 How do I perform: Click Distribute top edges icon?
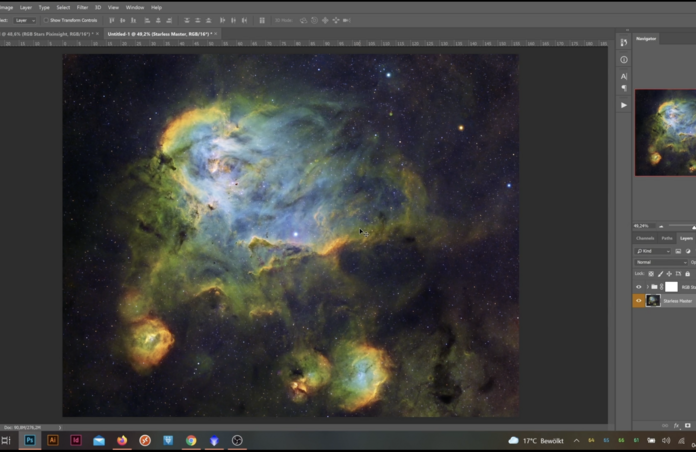coord(187,20)
